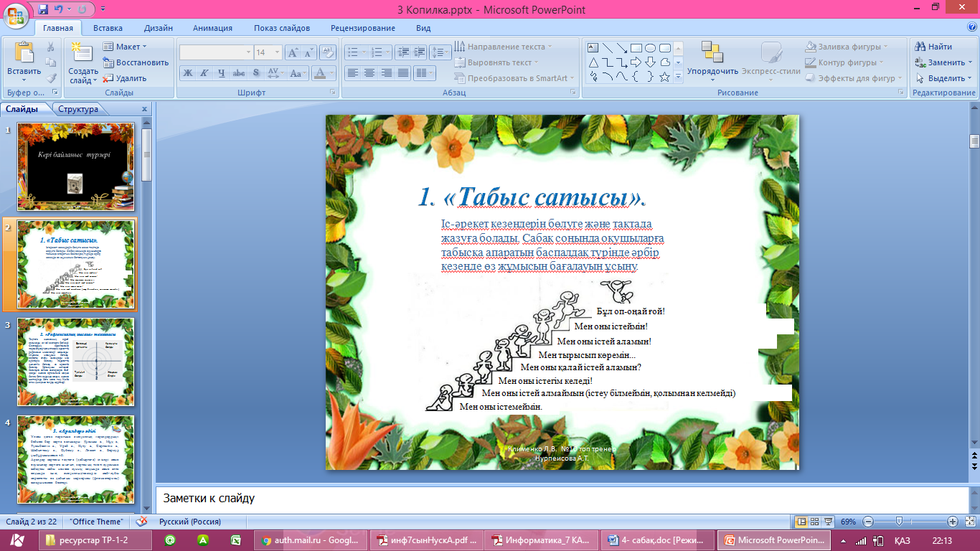Screen dimensions: 980x551
Task: Open the Анимация ribbon tab
Action: [x=212, y=28]
